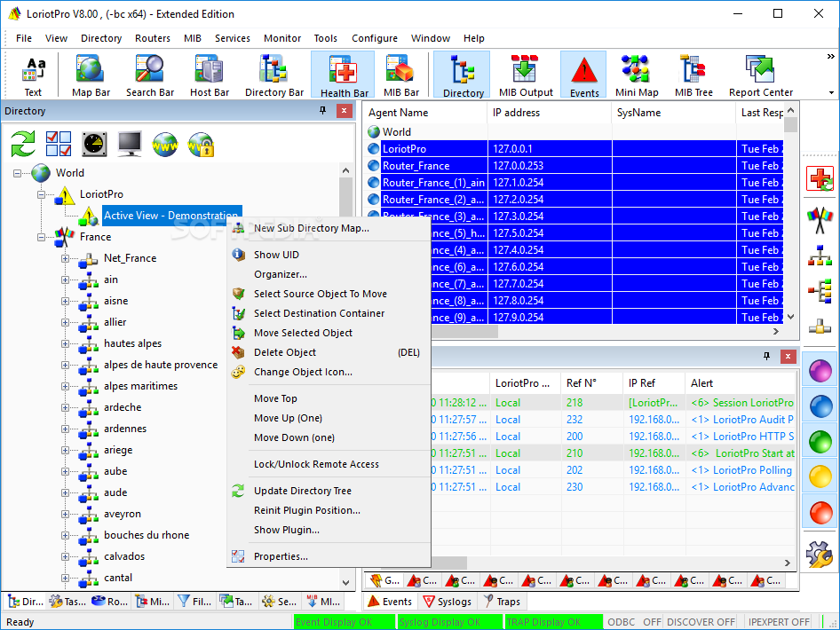The height and width of the screenshot is (630, 840).
Task: Toggle the Text toolbar button
Action: (33, 76)
